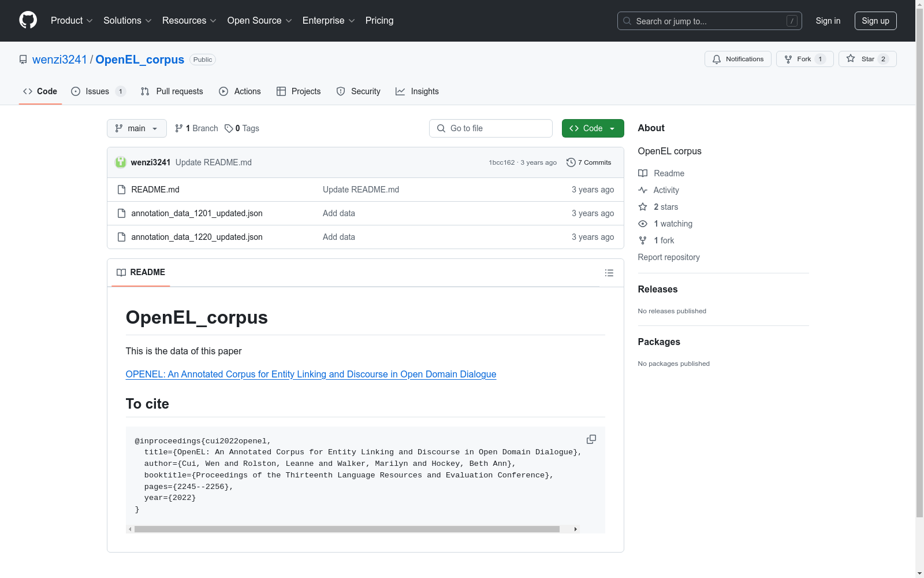Focus the Go to file input
Viewport: 924px width, 578px height.
pos(491,128)
